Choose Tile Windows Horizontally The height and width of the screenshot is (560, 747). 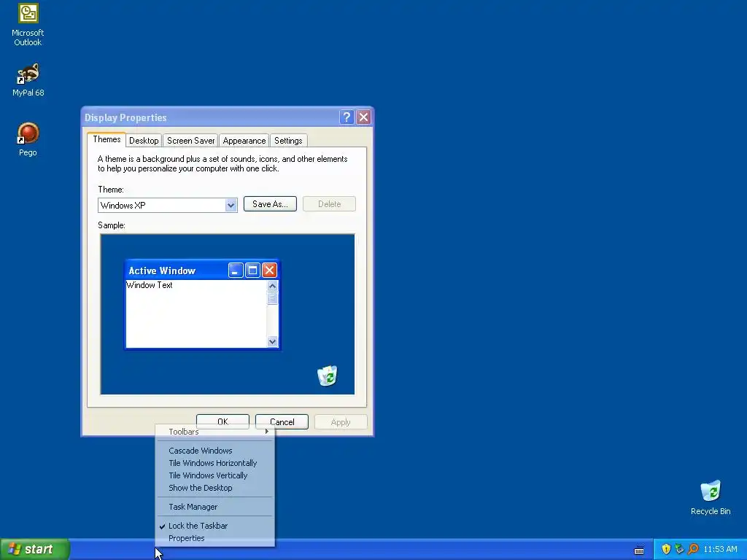pyautogui.click(x=216, y=463)
